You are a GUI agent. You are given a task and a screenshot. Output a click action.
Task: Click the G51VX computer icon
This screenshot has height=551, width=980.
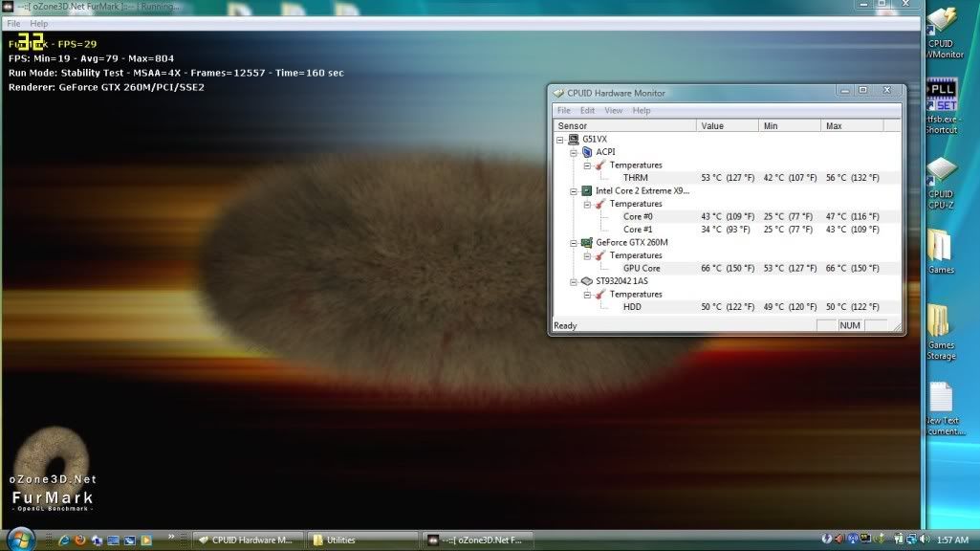pyautogui.click(x=573, y=140)
